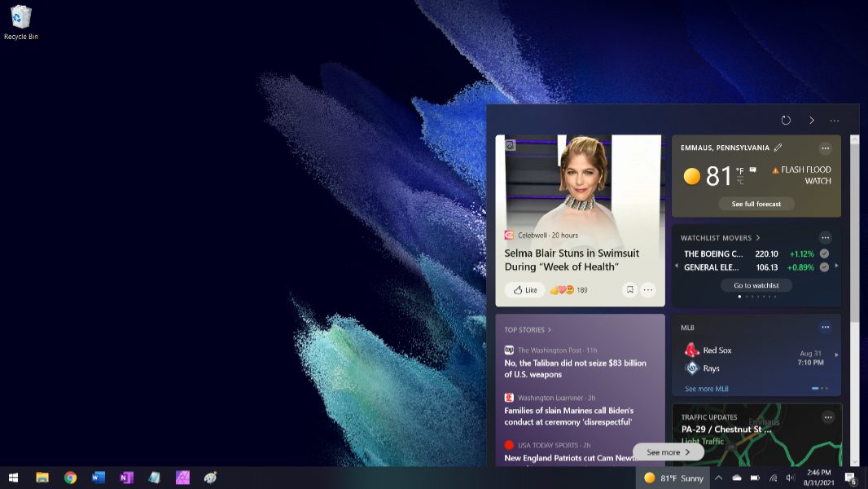Expand the Watchlist Movers section chevron

(758, 238)
